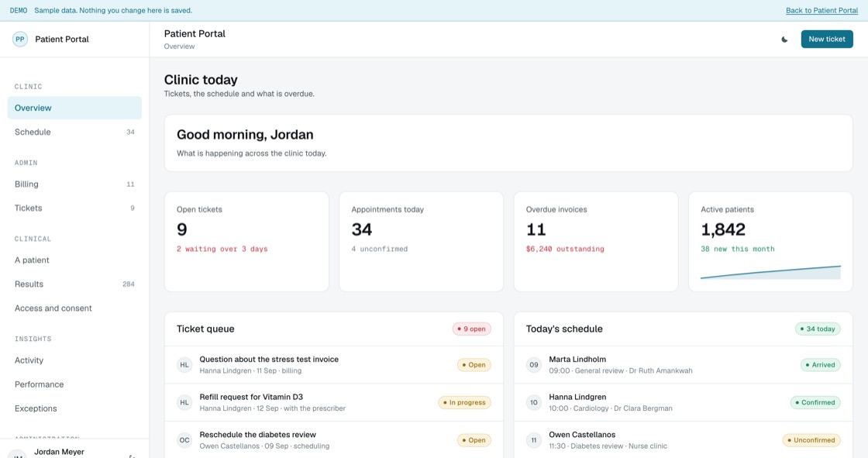The width and height of the screenshot is (868, 458).
Task: Go to Schedule in the sidebar
Action: [x=74, y=132]
